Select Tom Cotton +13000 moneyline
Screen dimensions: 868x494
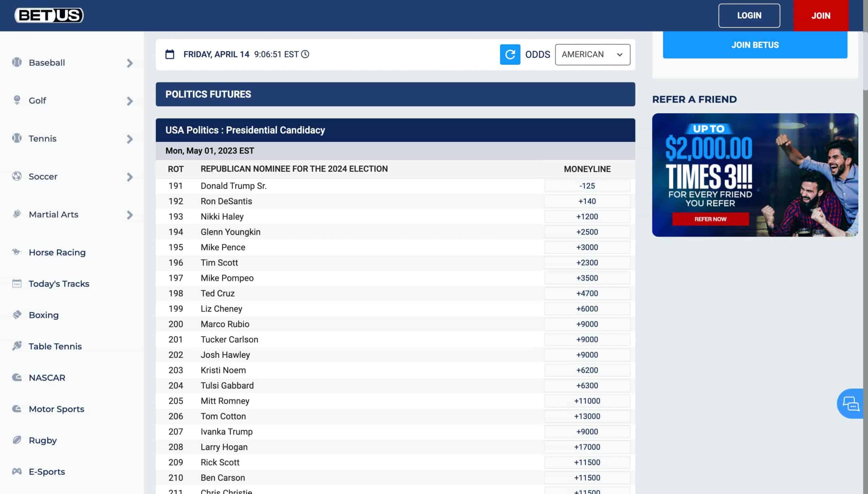click(587, 416)
